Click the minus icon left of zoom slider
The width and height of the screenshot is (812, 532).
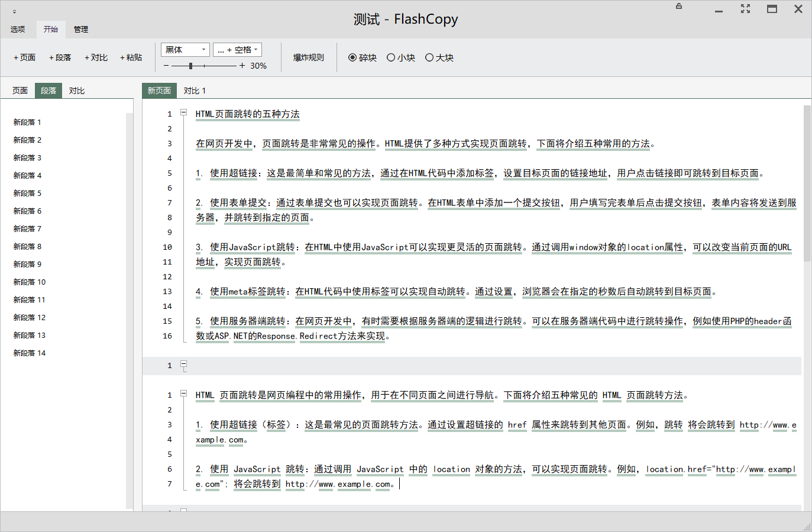tap(166, 66)
